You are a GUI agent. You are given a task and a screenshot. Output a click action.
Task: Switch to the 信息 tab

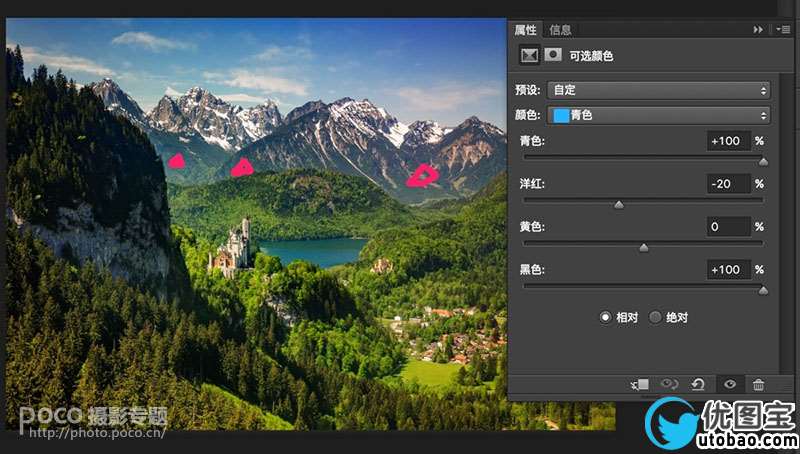pos(561,30)
